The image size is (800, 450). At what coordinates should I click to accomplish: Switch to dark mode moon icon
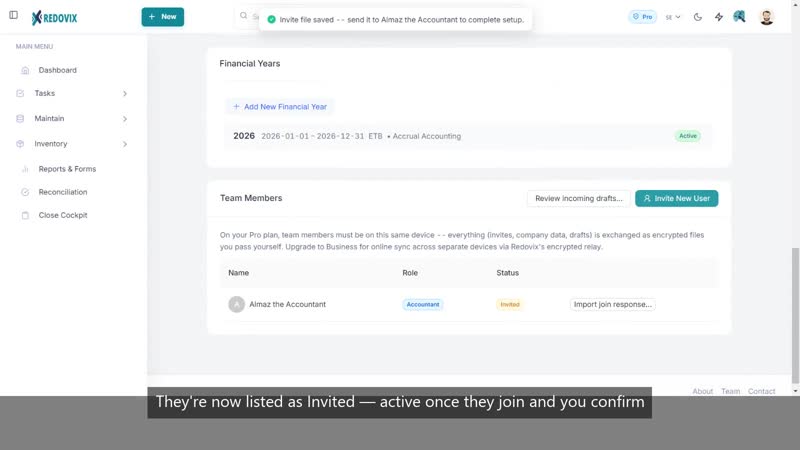697,17
